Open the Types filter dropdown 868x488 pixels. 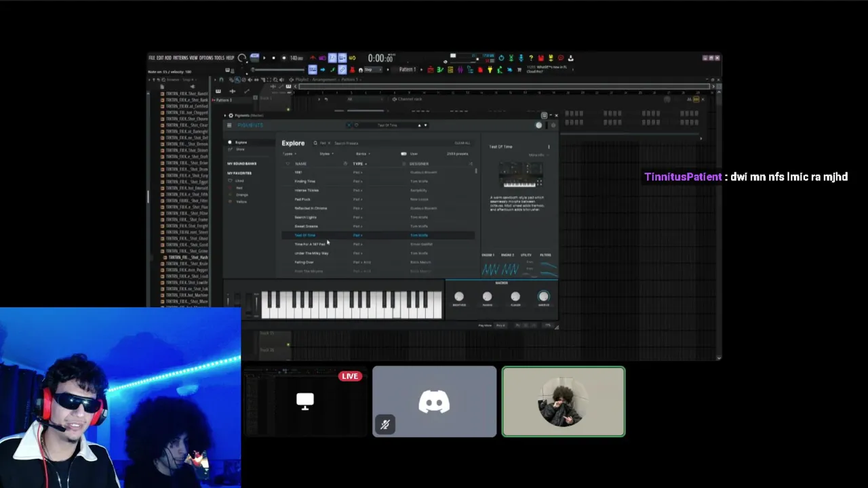(x=290, y=154)
